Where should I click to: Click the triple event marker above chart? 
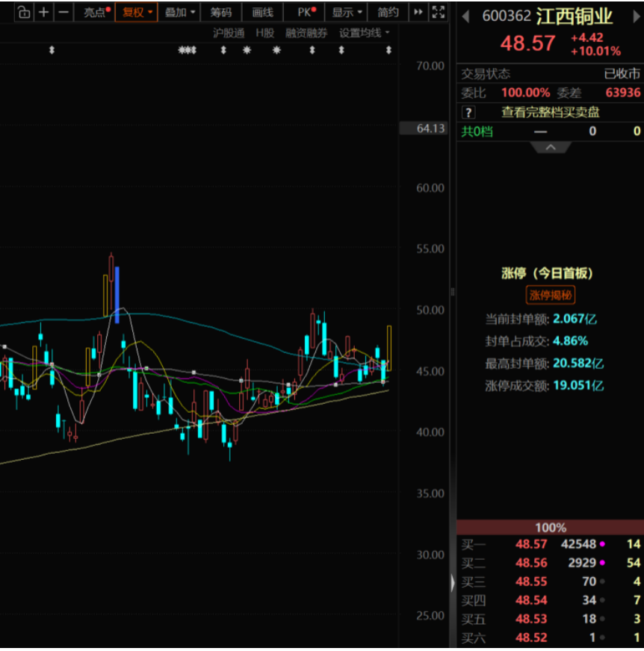187,50
